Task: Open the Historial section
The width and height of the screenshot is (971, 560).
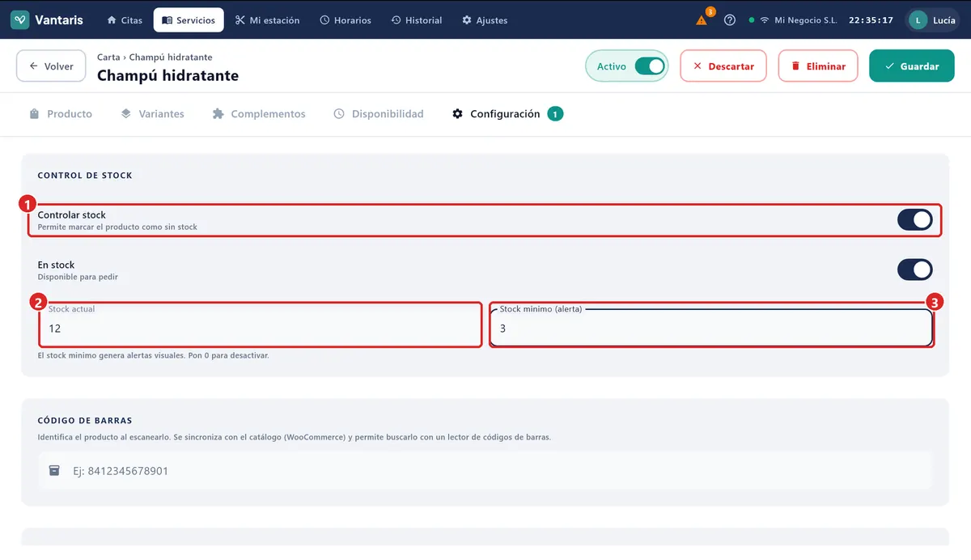Action: pyautogui.click(x=417, y=20)
